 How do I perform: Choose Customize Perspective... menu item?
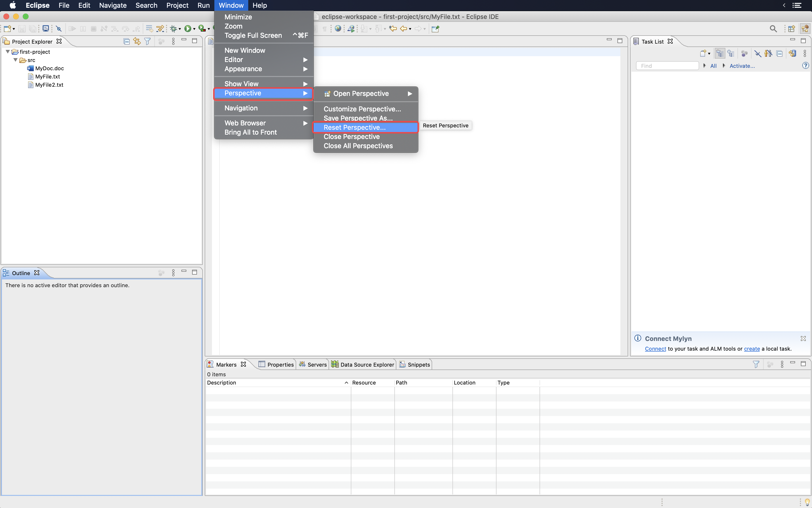pyautogui.click(x=366, y=109)
